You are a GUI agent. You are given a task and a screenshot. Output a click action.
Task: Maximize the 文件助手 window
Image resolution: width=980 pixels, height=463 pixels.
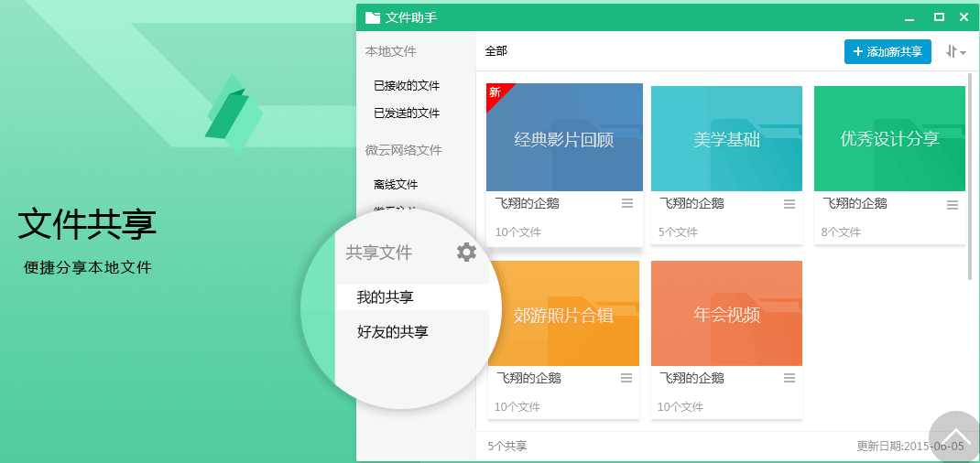[939, 17]
